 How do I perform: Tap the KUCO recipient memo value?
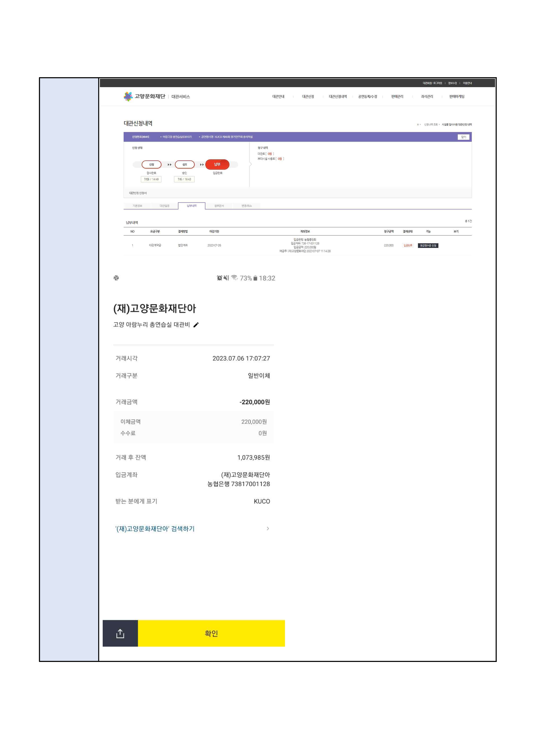(262, 501)
